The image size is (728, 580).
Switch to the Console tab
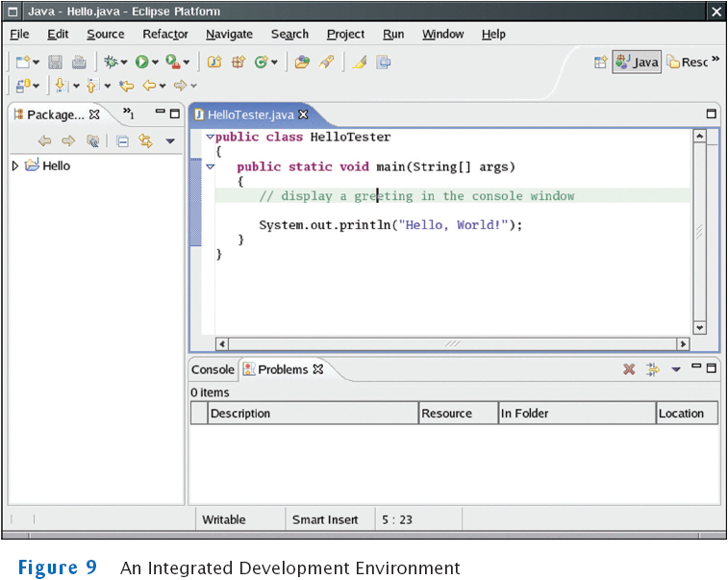click(213, 369)
